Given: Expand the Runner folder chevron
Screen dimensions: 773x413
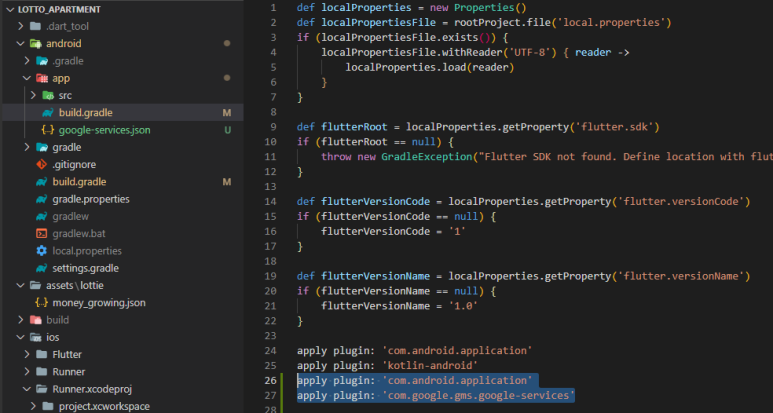Looking at the screenshot, I should coord(27,372).
